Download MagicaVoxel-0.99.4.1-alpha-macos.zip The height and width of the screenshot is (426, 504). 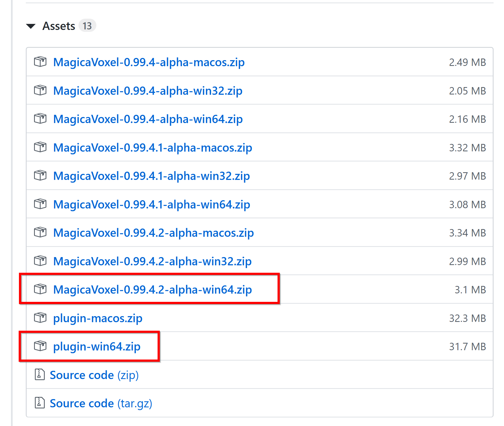pyautogui.click(x=153, y=148)
